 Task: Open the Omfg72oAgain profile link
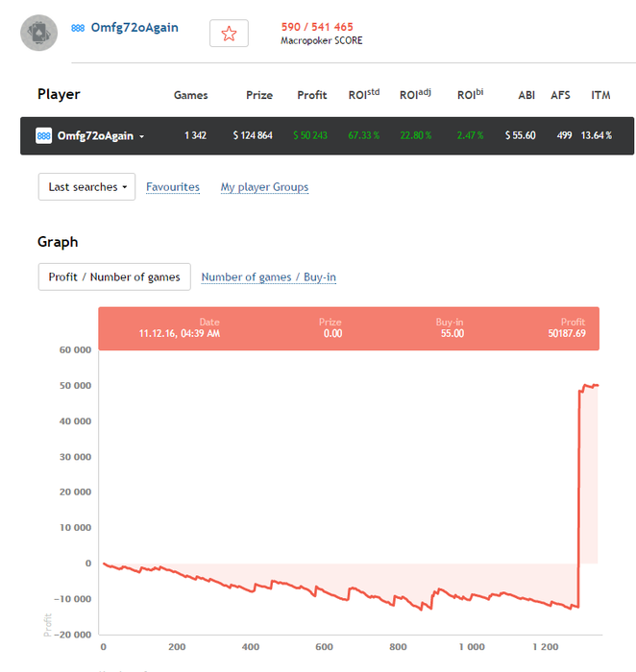tap(135, 28)
